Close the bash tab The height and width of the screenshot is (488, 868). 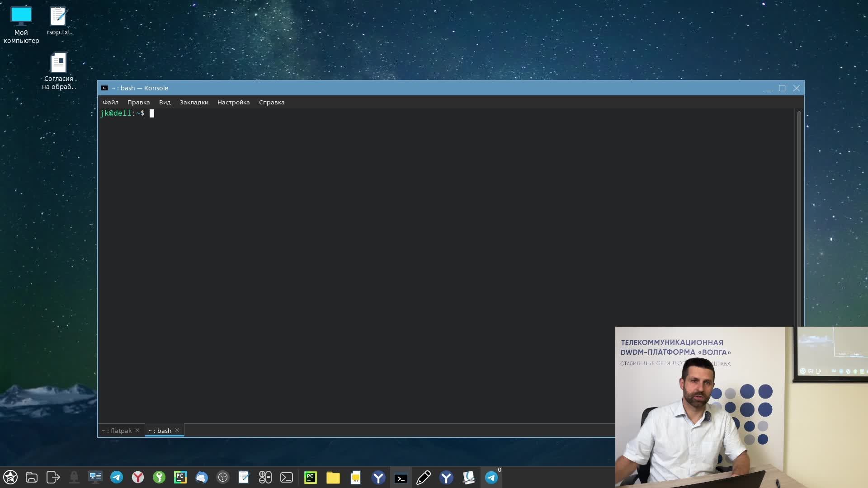tap(177, 430)
